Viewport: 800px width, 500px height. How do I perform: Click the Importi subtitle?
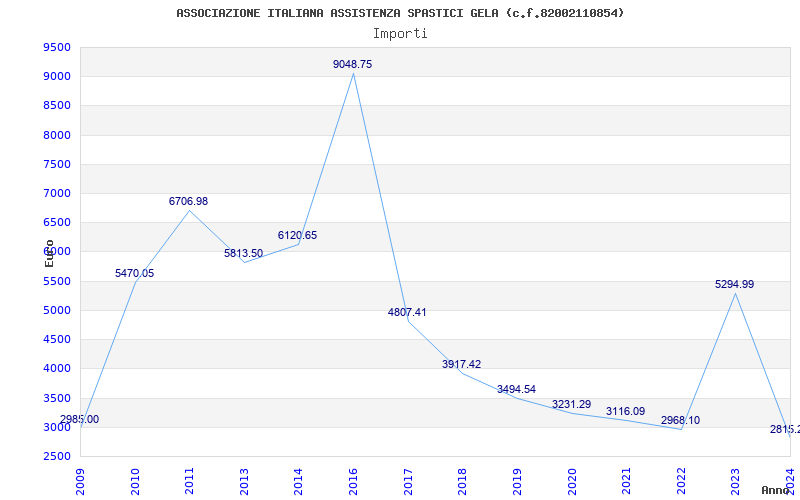[400, 34]
